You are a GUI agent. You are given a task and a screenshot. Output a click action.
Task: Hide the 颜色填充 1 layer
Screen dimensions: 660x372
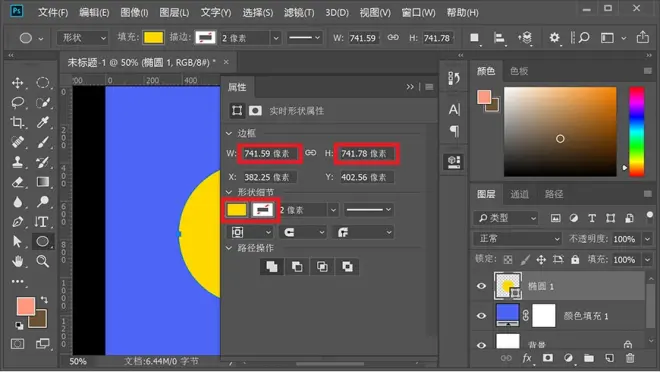click(482, 316)
